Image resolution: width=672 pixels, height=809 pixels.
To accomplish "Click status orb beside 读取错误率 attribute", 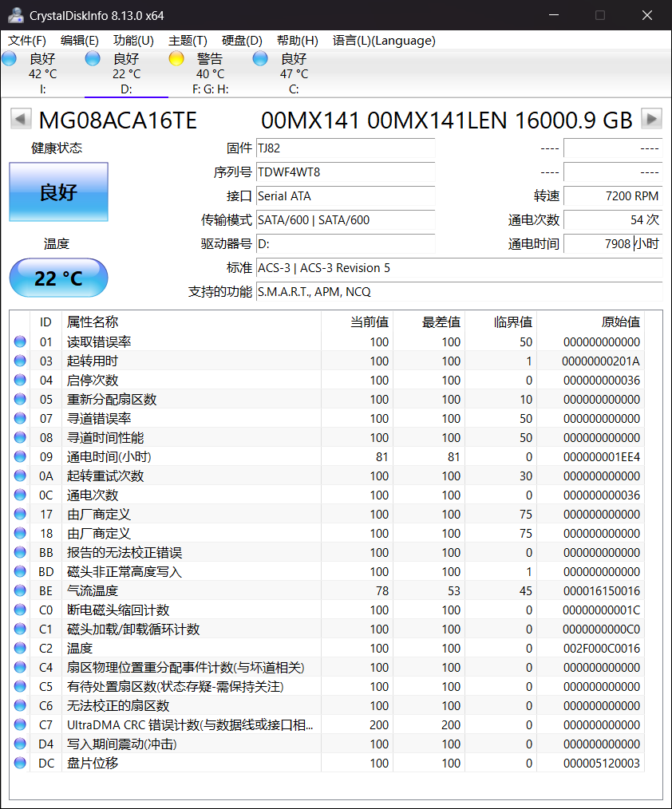I will (x=20, y=342).
